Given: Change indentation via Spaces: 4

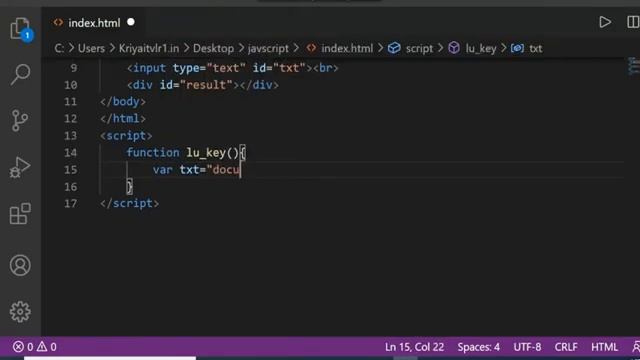Looking at the screenshot, I should click(x=478, y=347).
